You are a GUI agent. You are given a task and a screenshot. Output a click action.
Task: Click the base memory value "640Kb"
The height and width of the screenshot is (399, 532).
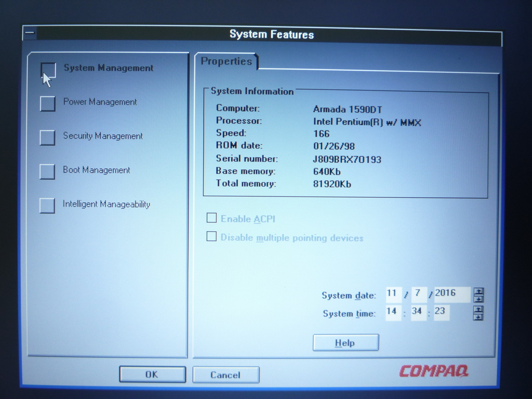point(327,171)
